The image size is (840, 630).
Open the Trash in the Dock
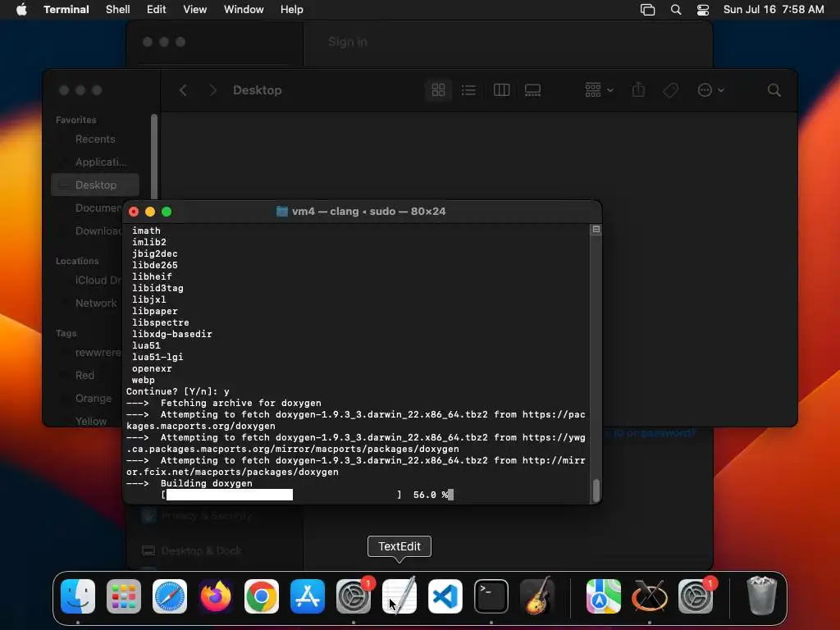point(761,596)
